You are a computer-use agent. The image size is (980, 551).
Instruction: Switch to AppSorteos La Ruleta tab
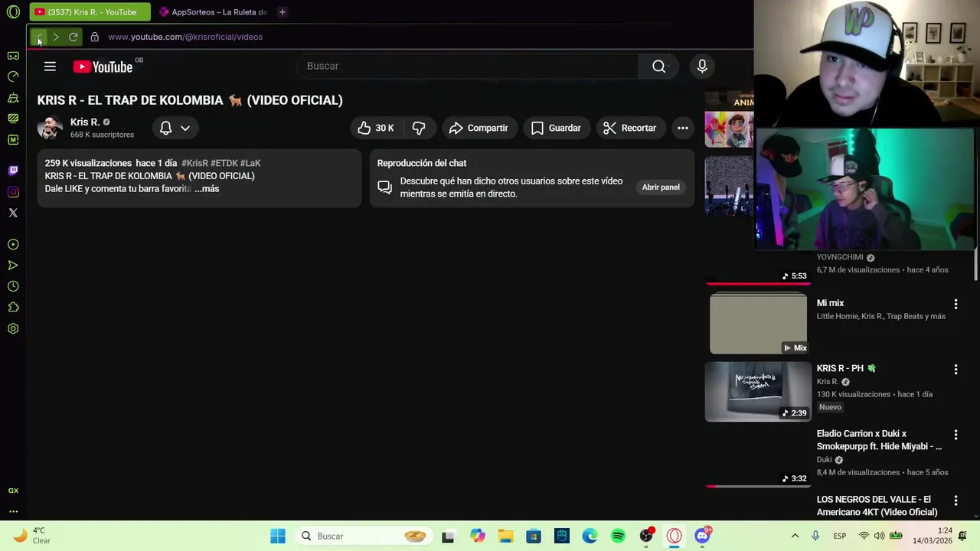(213, 12)
